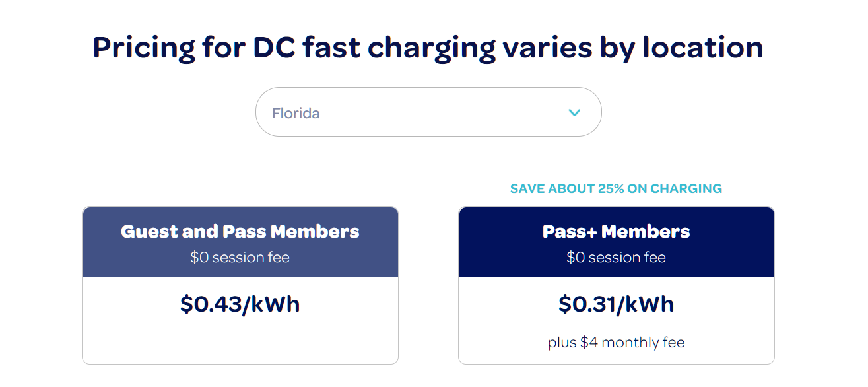Select the $0.43/kWh price
The height and width of the screenshot is (387, 868).
pos(240,304)
